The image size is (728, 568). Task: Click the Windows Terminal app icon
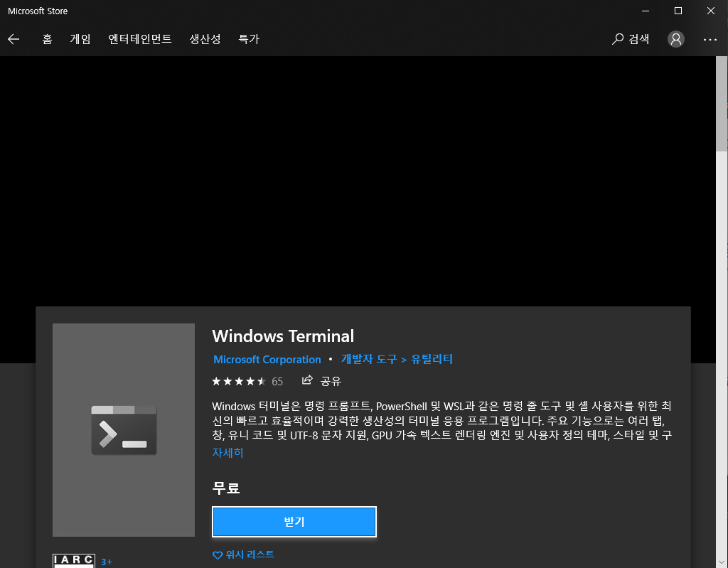124,430
